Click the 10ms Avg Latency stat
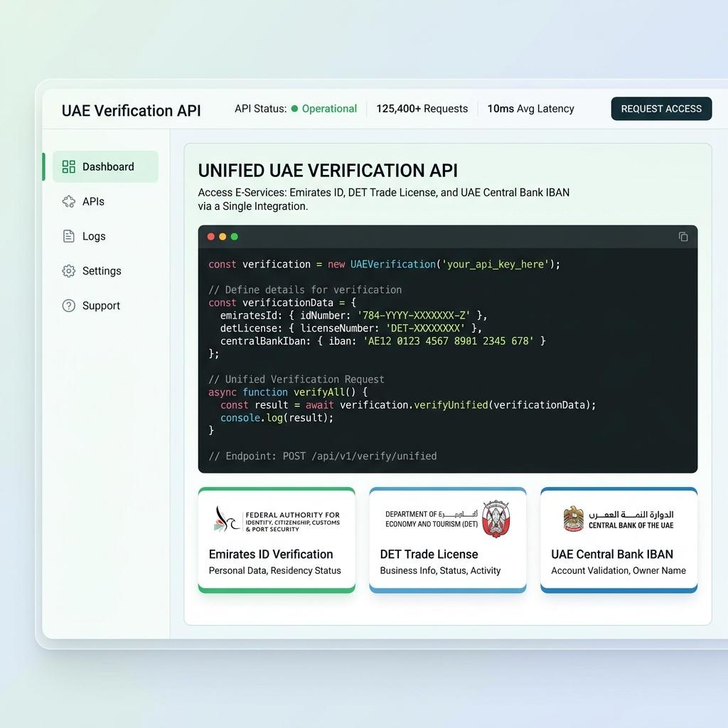 530,109
